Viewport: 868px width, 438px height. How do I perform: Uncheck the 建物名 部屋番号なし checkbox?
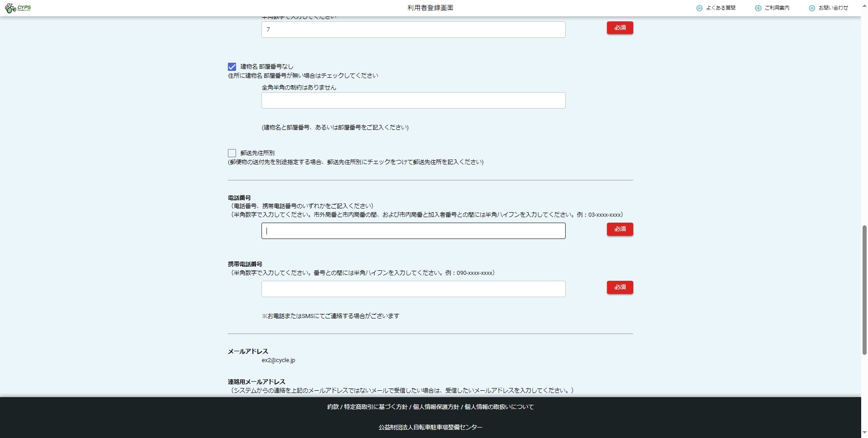pyautogui.click(x=232, y=67)
